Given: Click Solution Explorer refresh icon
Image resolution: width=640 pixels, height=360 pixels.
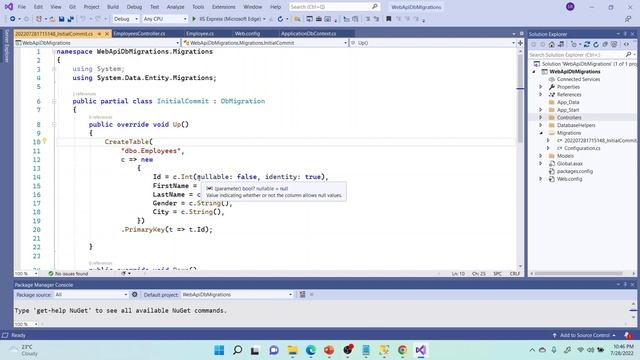Looking at the screenshot, I should (x=596, y=44).
